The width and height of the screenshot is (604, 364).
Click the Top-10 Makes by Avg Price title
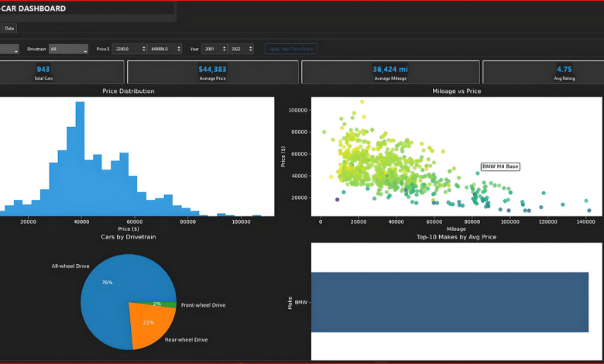click(x=456, y=237)
